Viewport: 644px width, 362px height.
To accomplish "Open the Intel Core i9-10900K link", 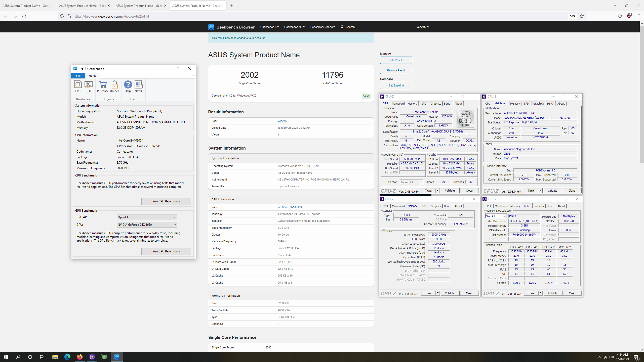I will (x=290, y=207).
